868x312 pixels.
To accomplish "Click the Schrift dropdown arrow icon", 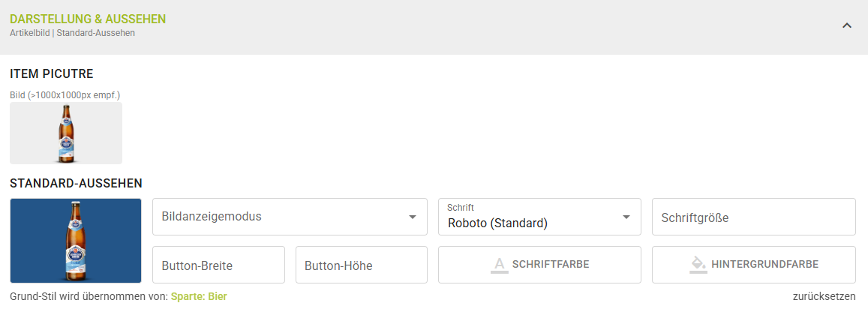I will tap(626, 217).
